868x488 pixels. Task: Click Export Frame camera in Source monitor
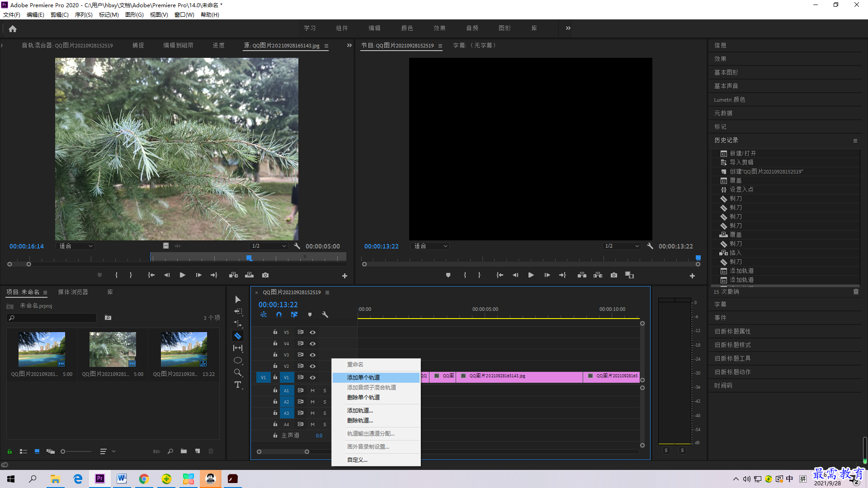tap(265, 275)
